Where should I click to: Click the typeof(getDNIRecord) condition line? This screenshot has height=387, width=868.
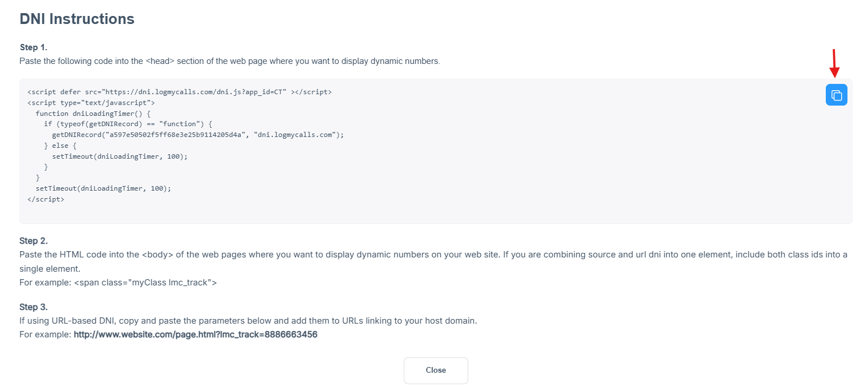(128, 124)
